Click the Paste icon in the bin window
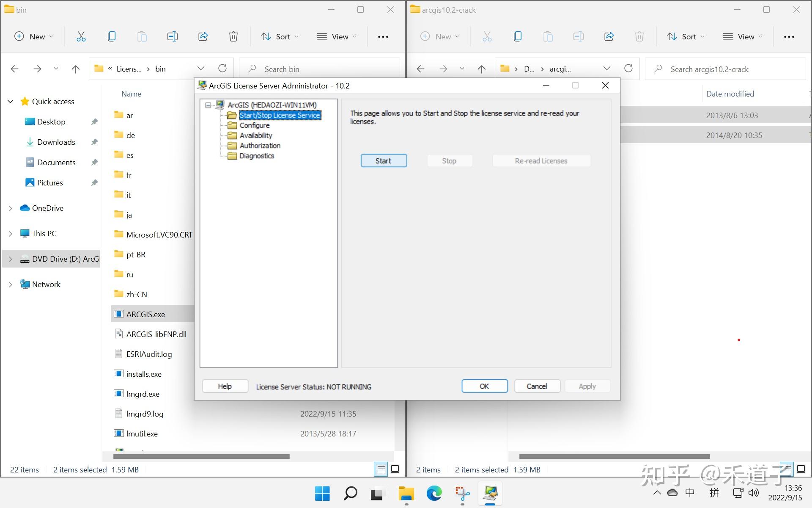The width and height of the screenshot is (812, 508). (x=142, y=36)
